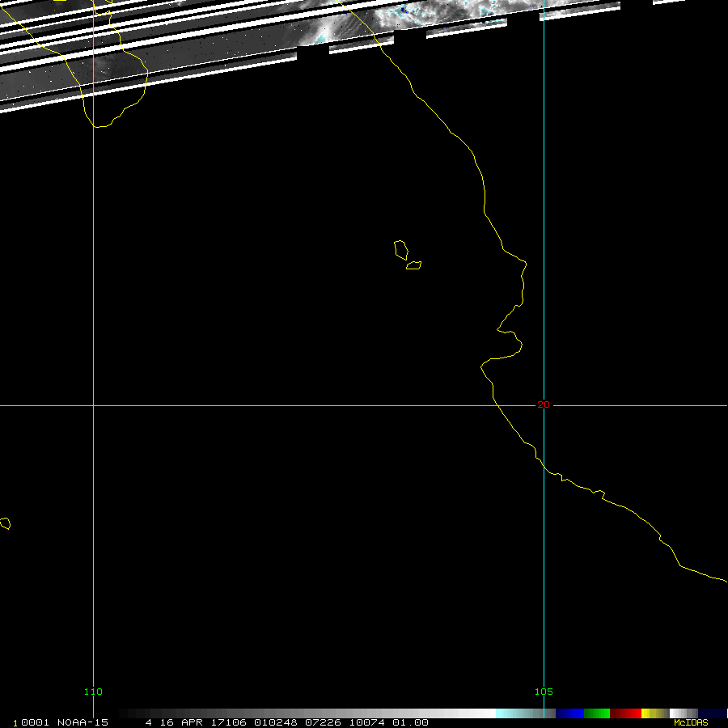Click the intersection of 20 and 110 gridlines
This screenshot has height=728, width=728.
[x=93, y=405]
